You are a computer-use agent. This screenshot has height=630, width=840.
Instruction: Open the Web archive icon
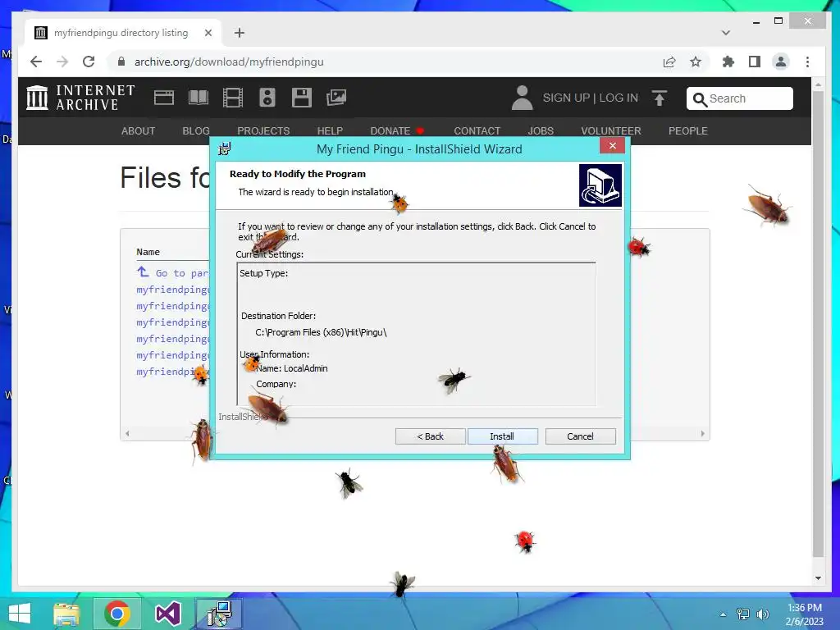[x=164, y=98]
